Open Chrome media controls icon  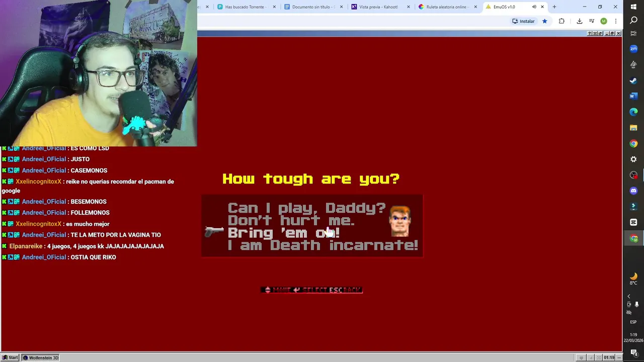pyautogui.click(x=592, y=21)
